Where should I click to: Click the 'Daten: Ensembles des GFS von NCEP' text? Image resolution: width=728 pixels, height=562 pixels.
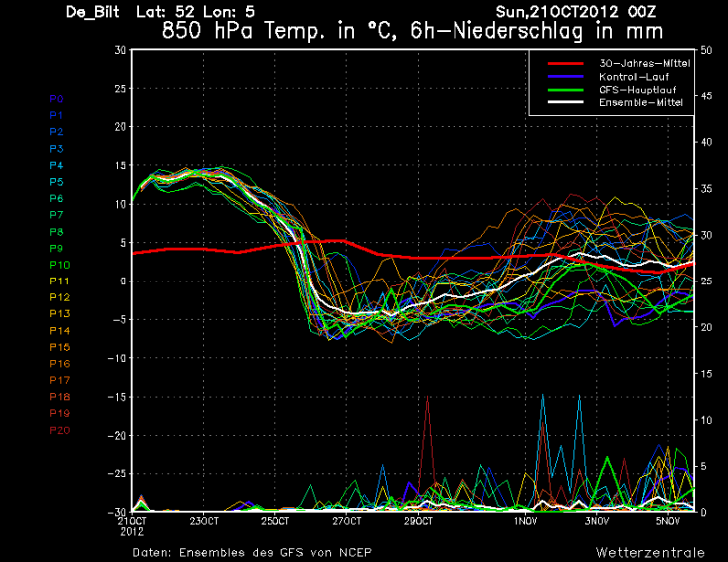245,551
